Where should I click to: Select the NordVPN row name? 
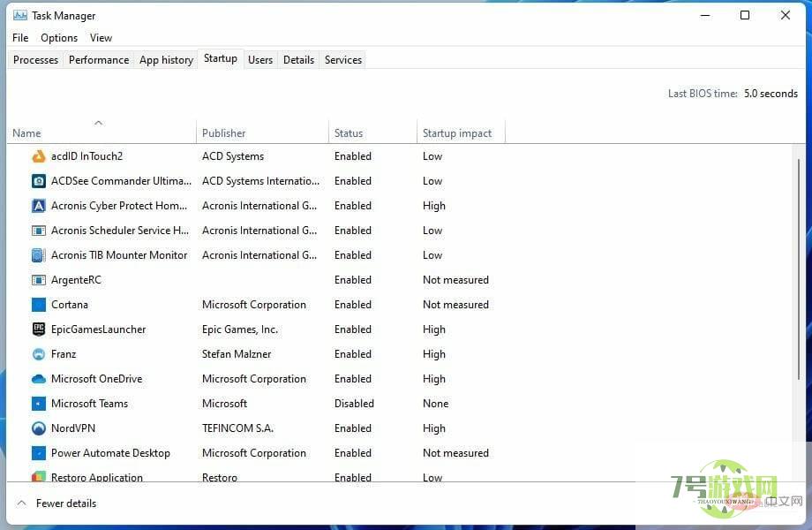[73, 428]
